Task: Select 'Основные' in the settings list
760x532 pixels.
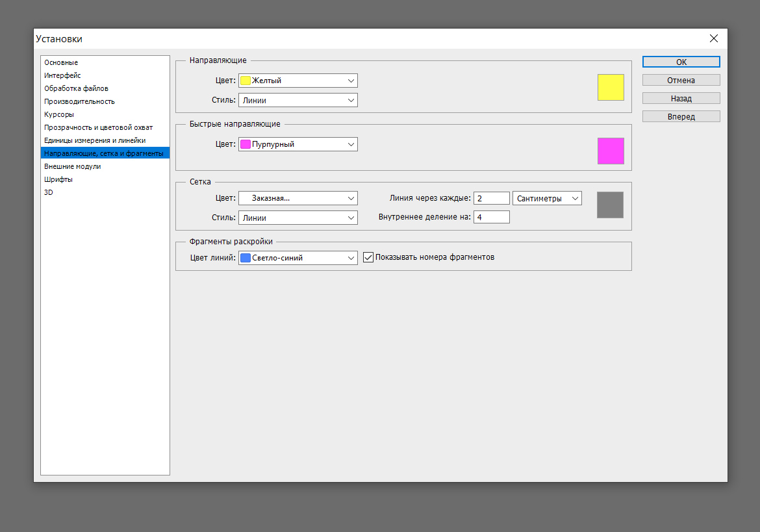Action: 61,62
